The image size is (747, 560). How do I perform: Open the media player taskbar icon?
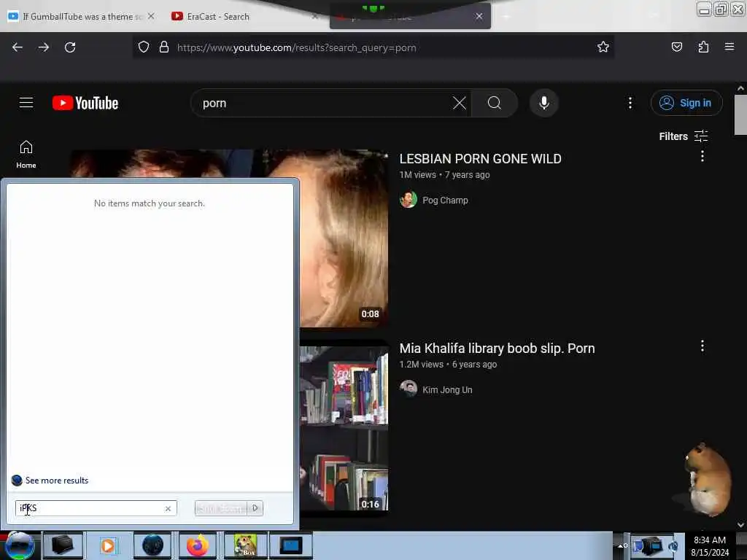tap(108, 545)
